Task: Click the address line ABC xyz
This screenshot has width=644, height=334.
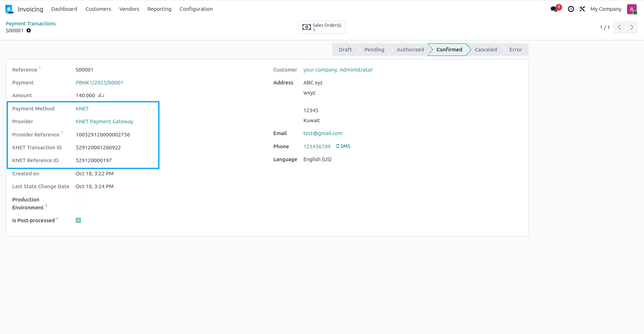Action: 313,83
